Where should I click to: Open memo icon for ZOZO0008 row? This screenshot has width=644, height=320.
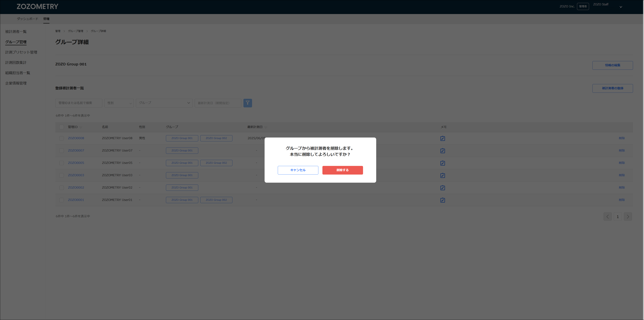point(443,138)
